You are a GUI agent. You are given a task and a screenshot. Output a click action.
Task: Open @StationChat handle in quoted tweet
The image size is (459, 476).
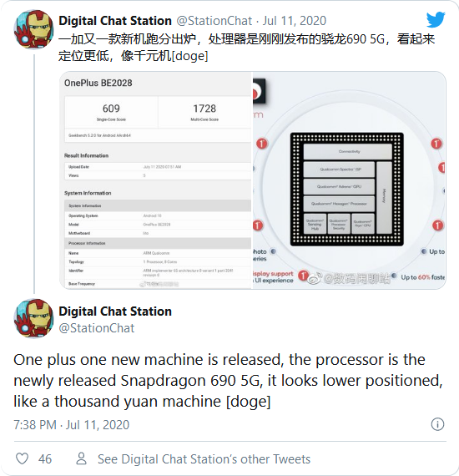click(x=214, y=21)
